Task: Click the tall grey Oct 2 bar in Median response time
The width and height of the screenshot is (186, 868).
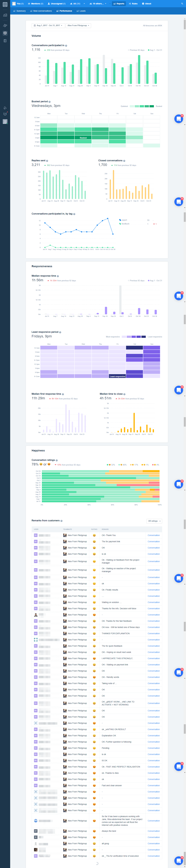Action: click(120, 300)
